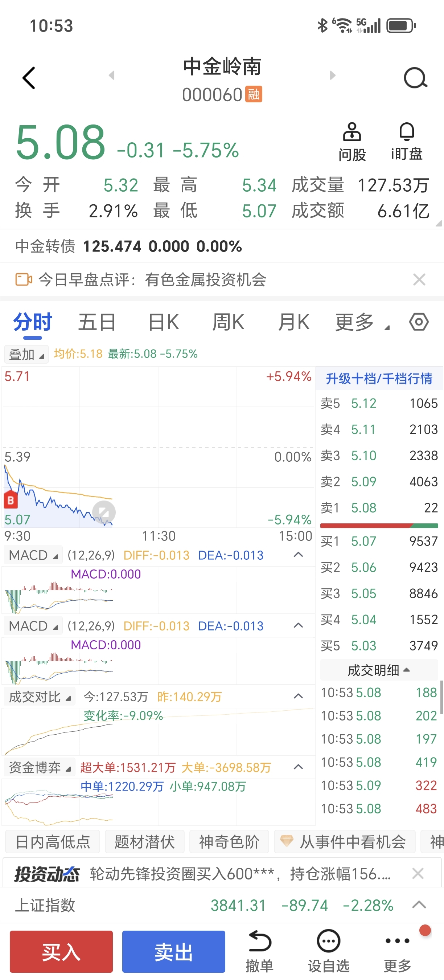Tap the back arrow icon

[29, 78]
